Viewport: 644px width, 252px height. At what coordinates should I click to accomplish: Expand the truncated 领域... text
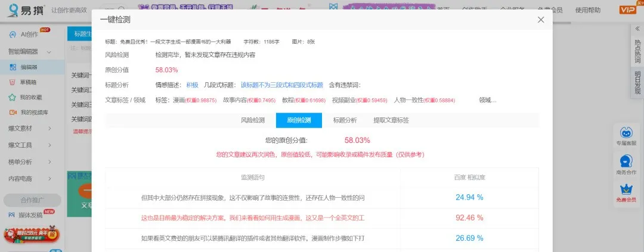click(x=488, y=99)
